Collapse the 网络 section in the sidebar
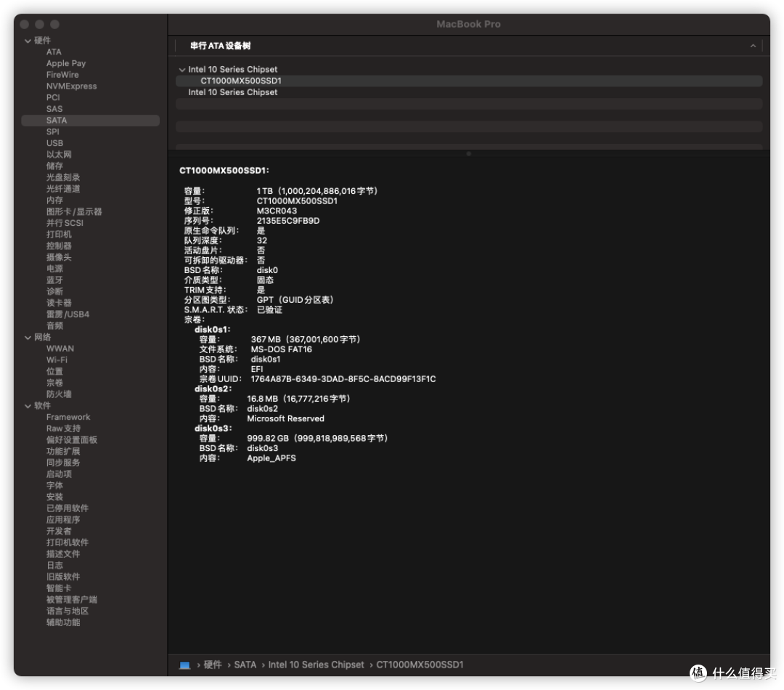Image resolution: width=784 pixels, height=690 pixels. click(28, 336)
